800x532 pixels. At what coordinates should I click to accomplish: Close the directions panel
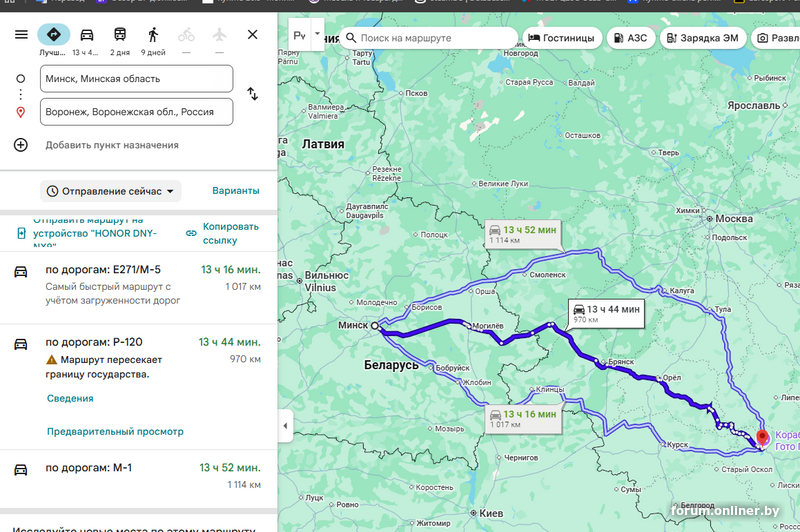pyautogui.click(x=253, y=35)
